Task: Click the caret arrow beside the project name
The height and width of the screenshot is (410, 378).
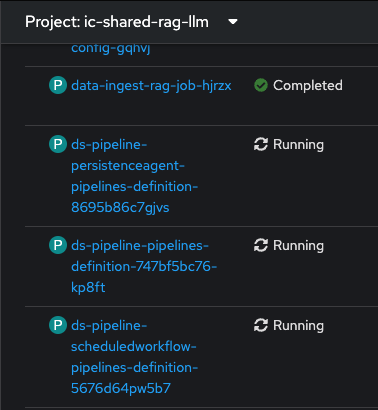Action: pos(233,22)
